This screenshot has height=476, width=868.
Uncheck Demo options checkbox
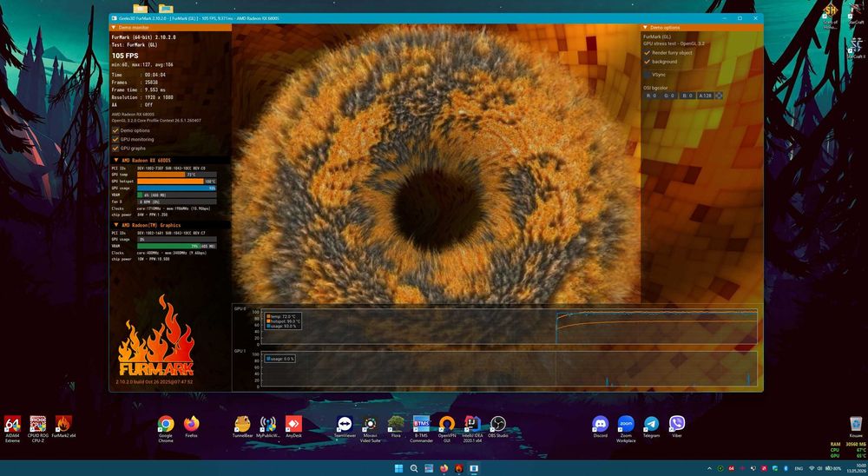click(115, 131)
